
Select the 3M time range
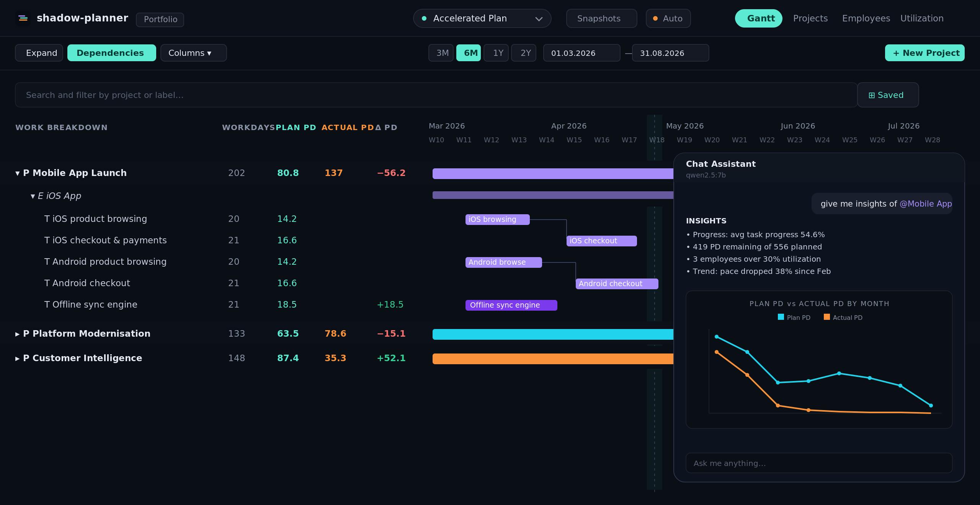tap(441, 53)
